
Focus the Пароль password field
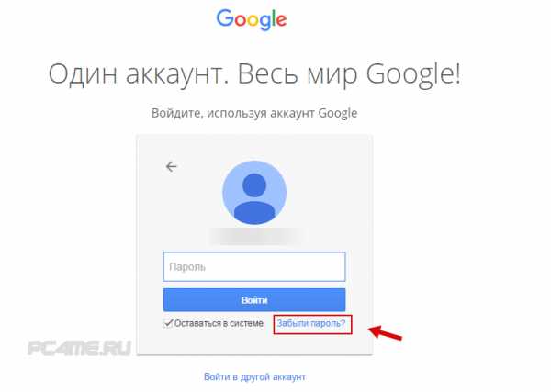click(x=254, y=266)
